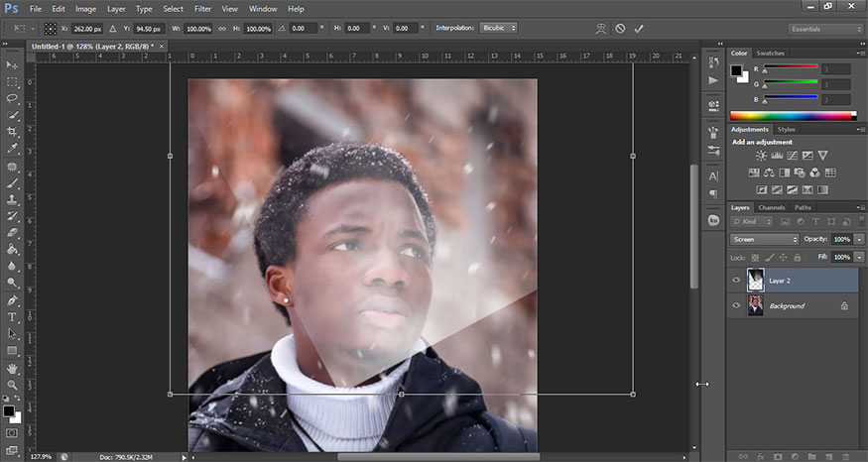
Task: Open the Actions panel play icon
Action: click(713, 80)
